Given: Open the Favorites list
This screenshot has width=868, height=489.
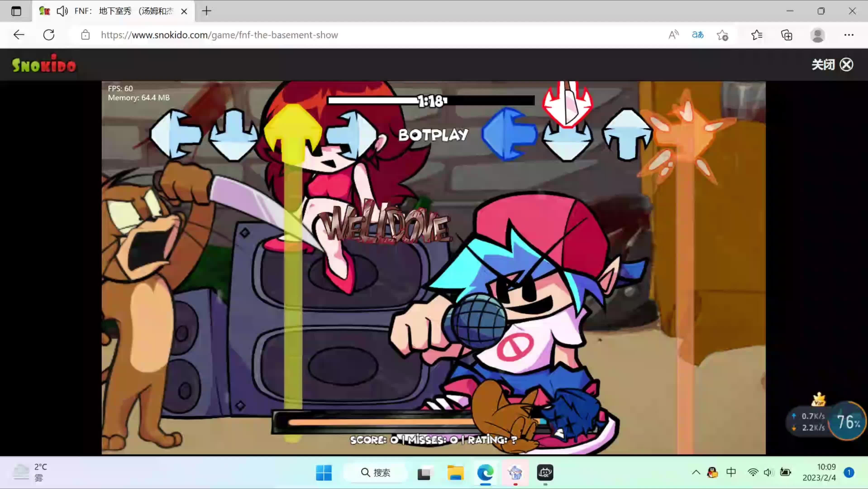Looking at the screenshot, I should [x=757, y=35].
